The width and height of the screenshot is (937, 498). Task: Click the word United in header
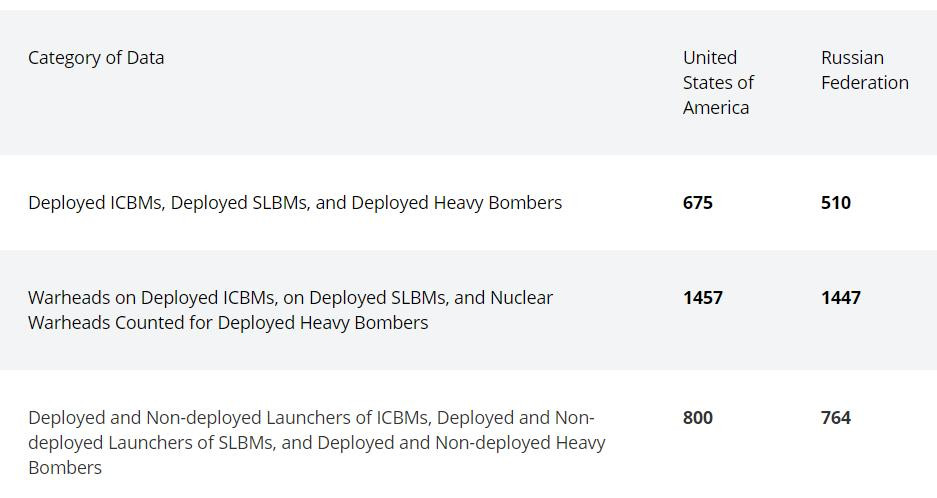pos(710,58)
